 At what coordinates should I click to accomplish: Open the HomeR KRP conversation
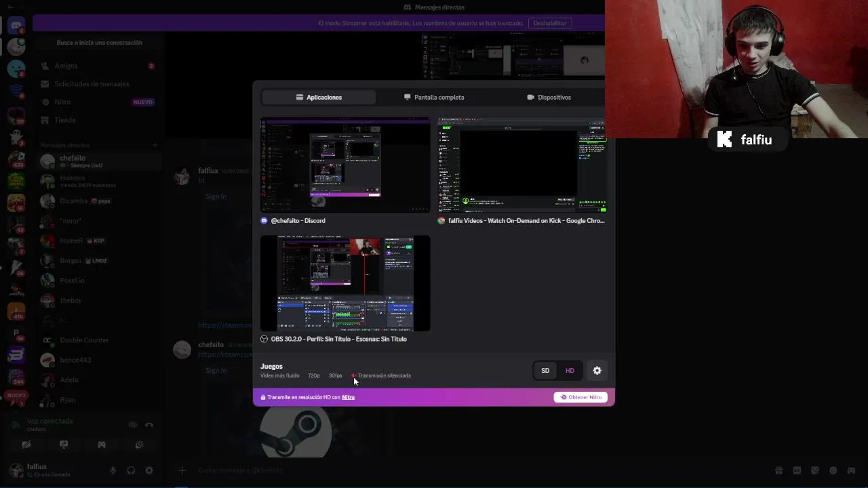pos(98,241)
